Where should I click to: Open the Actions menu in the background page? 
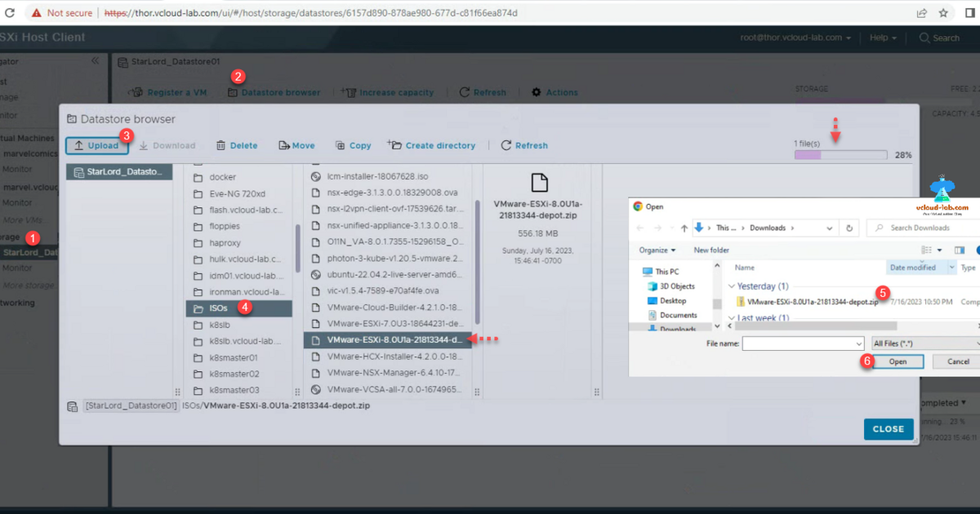click(555, 92)
